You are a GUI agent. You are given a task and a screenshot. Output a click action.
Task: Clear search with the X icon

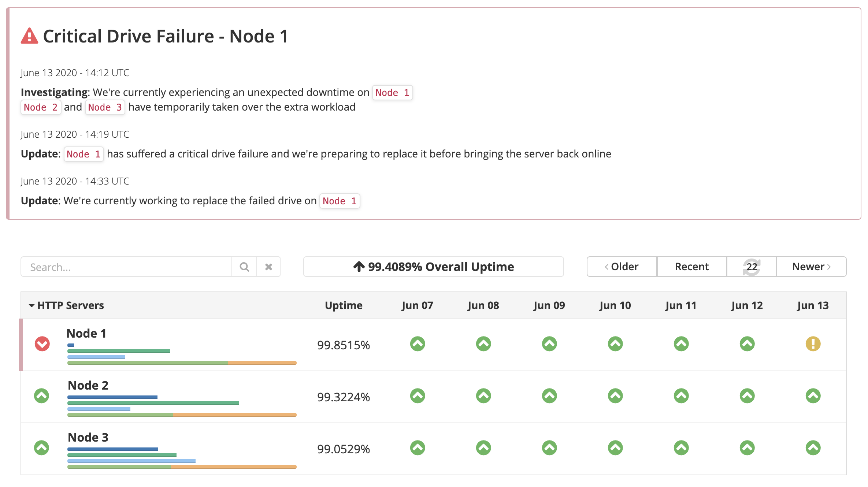click(x=268, y=267)
